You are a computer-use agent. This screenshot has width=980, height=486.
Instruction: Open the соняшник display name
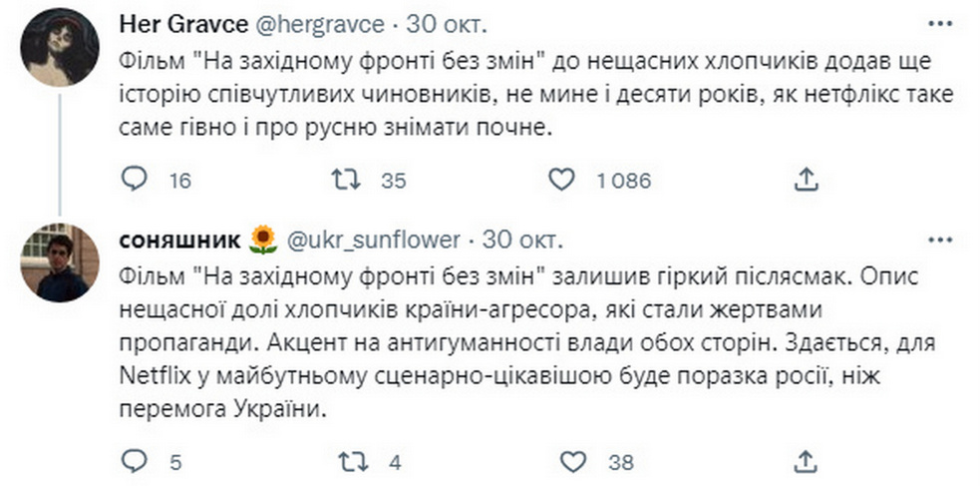[179, 241]
